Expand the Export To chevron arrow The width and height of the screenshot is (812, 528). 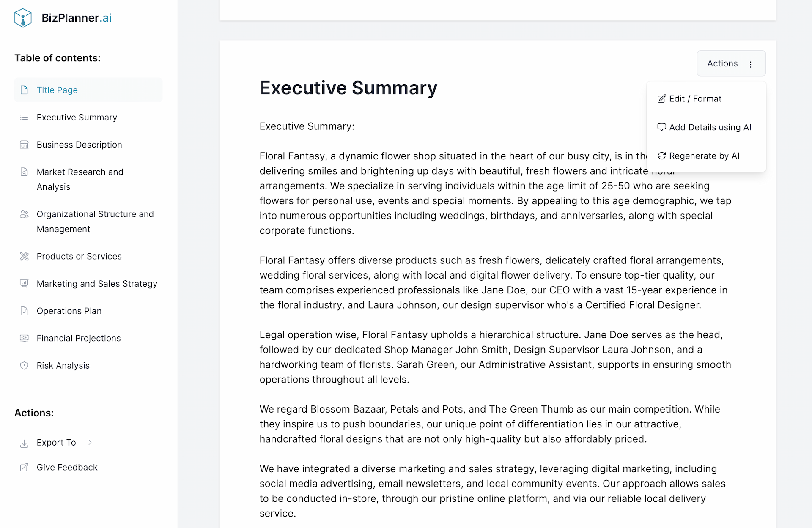click(90, 442)
